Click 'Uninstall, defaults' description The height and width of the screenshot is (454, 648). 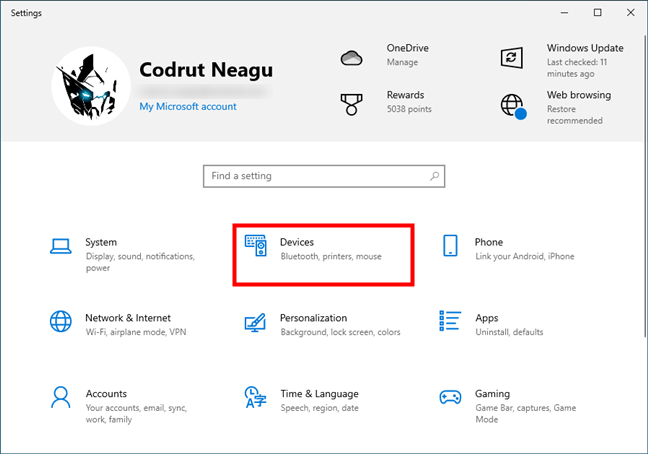coord(509,332)
